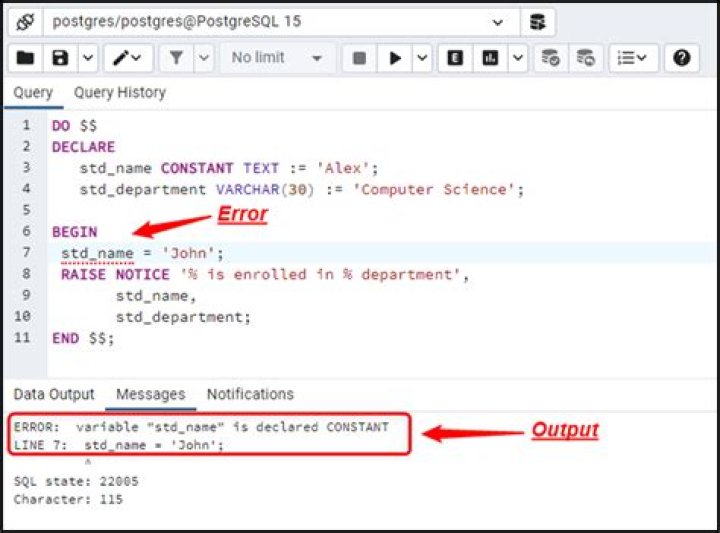
Task: Click the Explain icon
Action: click(455, 58)
